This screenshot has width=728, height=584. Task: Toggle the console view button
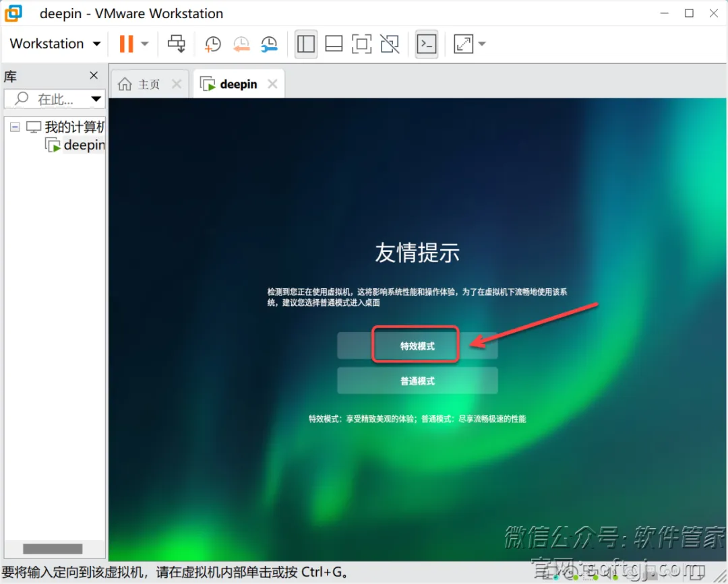coord(426,44)
